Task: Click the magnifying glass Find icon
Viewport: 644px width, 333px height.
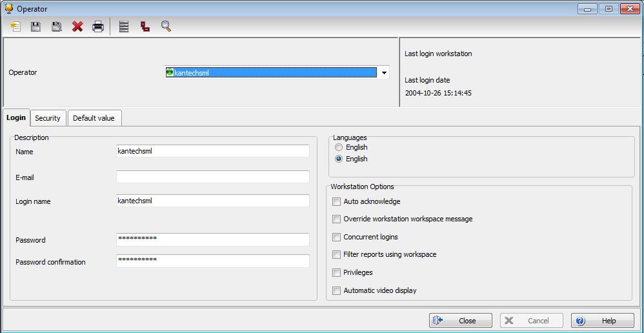Action: (166, 26)
